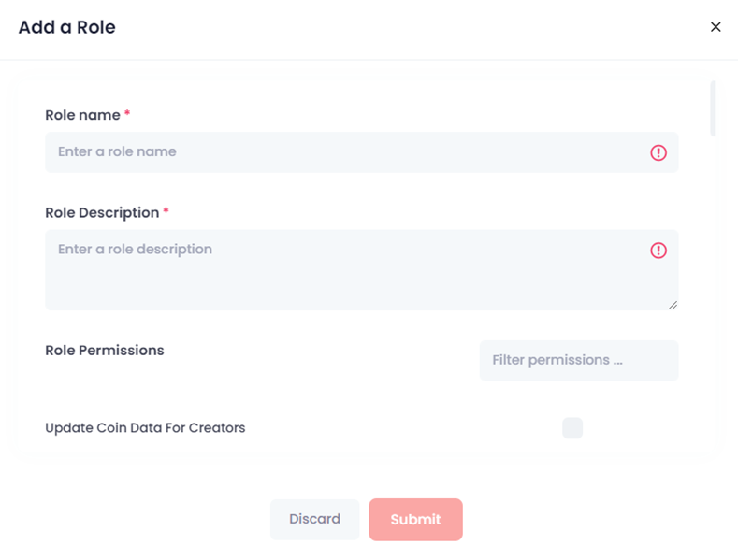Close the Add a Role dialog
This screenshot has height=560, width=738.
[x=716, y=27]
